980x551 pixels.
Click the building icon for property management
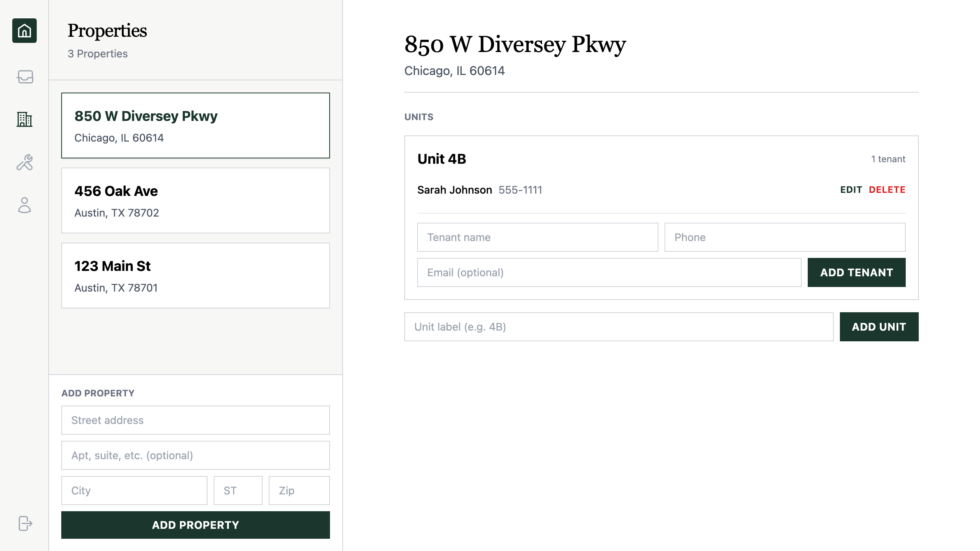click(x=24, y=120)
